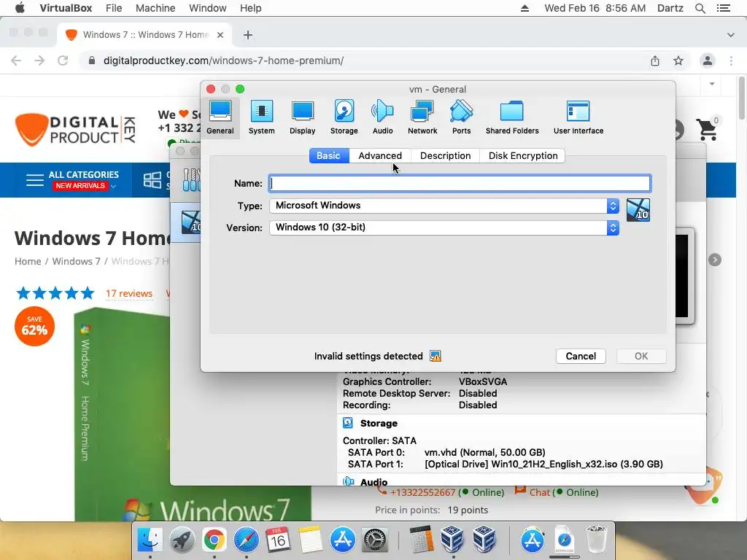The image size is (747, 560).
Task: Open the User Interface settings category
Action: click(x=578, y=117)
